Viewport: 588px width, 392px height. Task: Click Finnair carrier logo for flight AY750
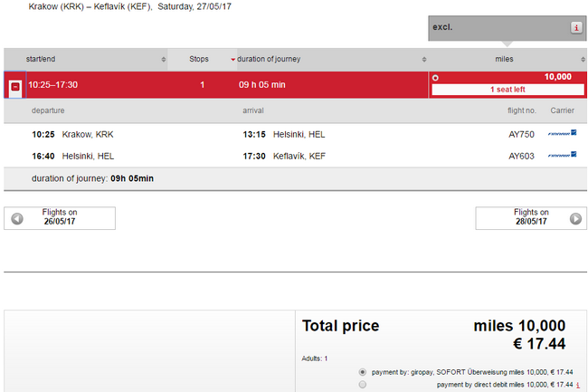562,133
